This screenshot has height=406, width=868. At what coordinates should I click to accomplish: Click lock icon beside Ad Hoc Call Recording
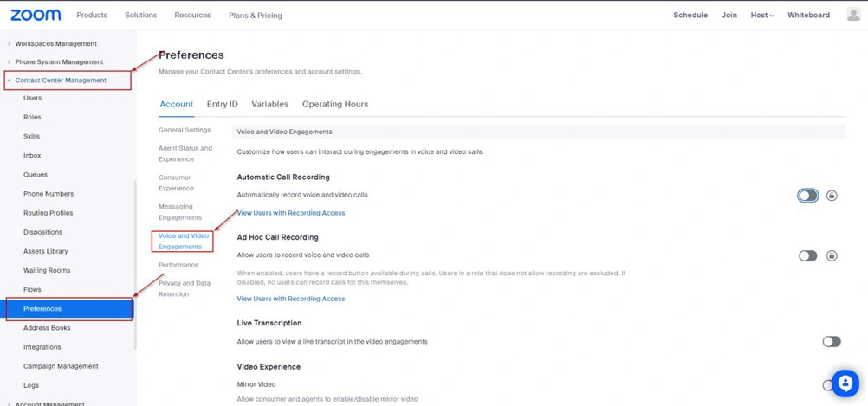(832, 256)
